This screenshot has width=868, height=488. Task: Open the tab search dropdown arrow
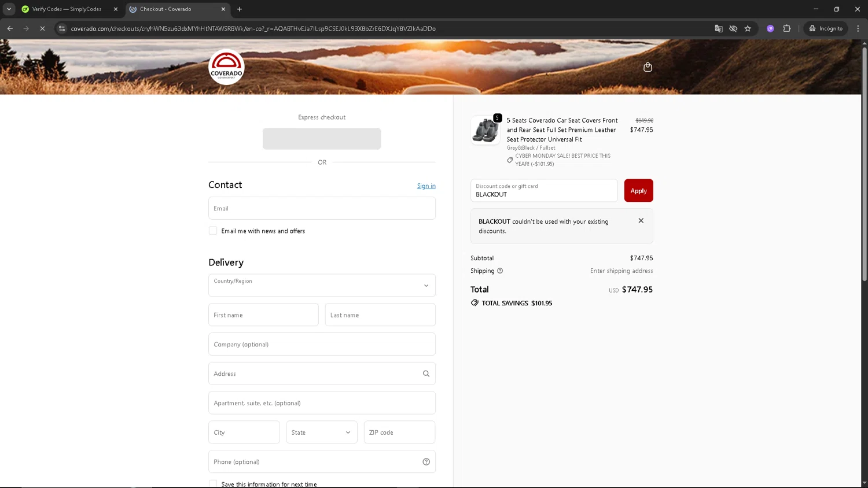tap(9, 9)
